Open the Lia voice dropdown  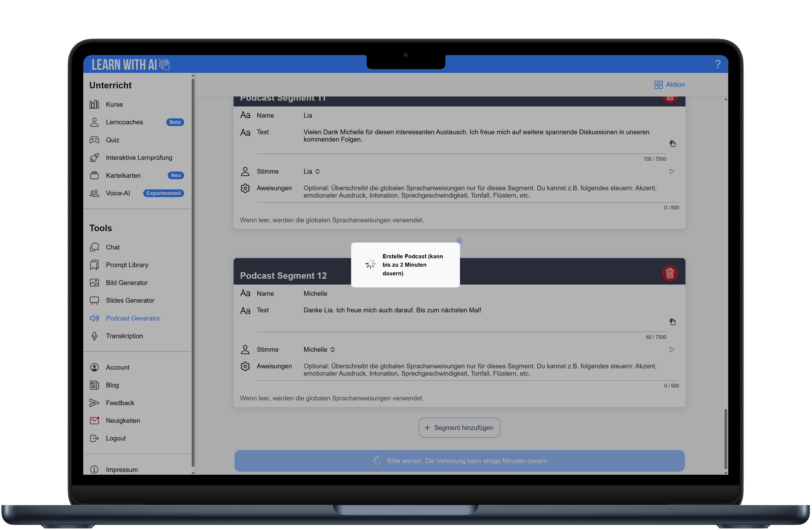[311, 171]
